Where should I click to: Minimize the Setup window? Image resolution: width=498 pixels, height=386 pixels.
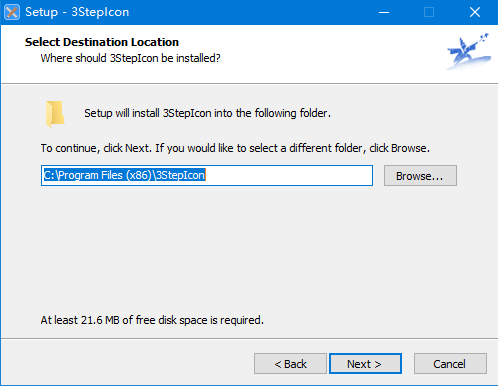[384, 12]
